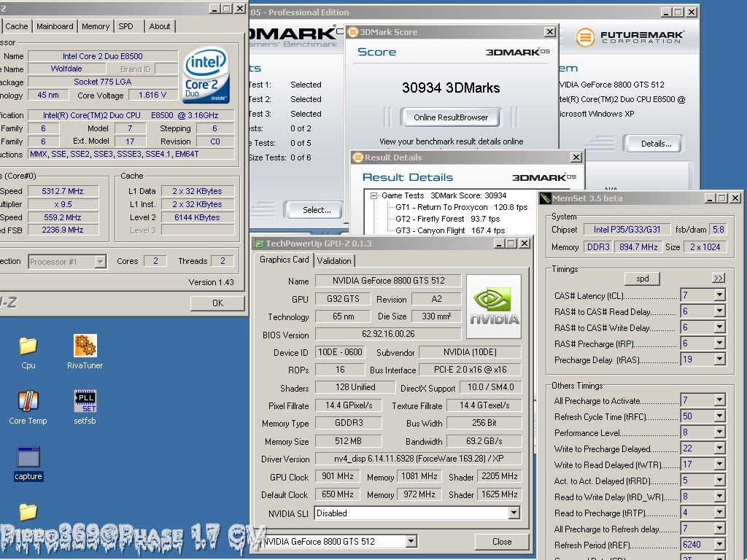Switch to the Cache tab in CPU-Z
This screenshot has width=747, height=560.
pos(16,26)
